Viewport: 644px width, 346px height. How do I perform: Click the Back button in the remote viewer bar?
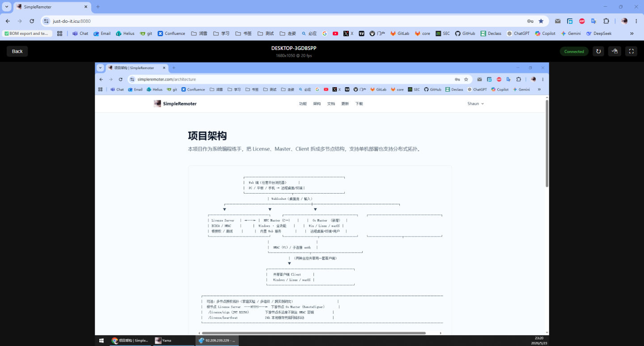click(x=17, y=51)
